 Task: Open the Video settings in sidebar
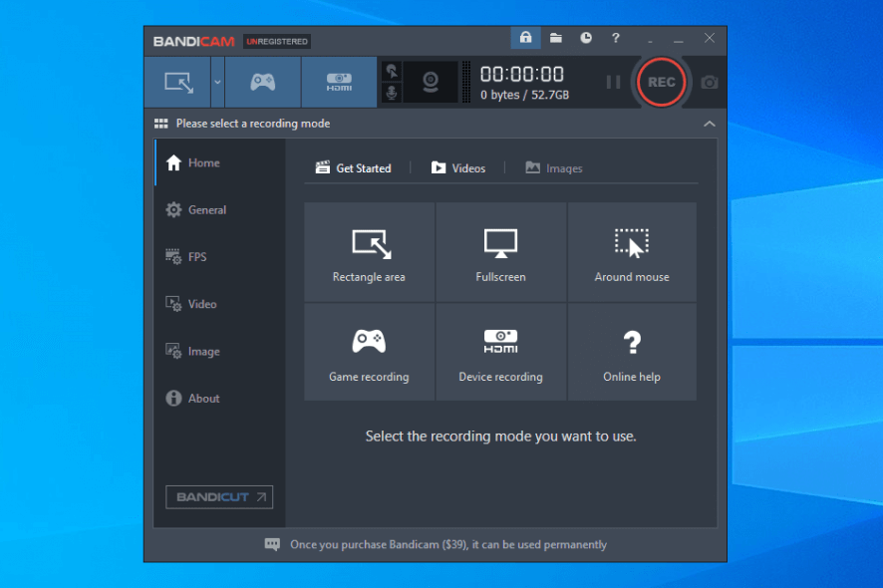point(219,304)
